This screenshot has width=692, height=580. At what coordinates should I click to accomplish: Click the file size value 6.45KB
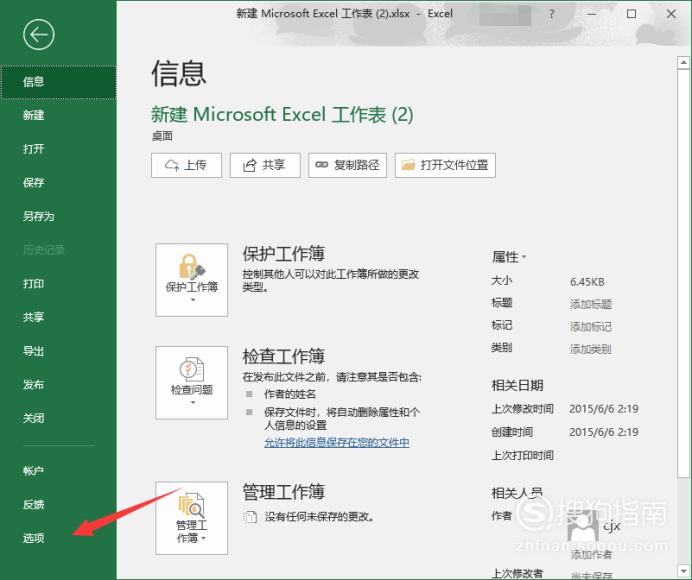pyautogui.click(x=587, y=282)
